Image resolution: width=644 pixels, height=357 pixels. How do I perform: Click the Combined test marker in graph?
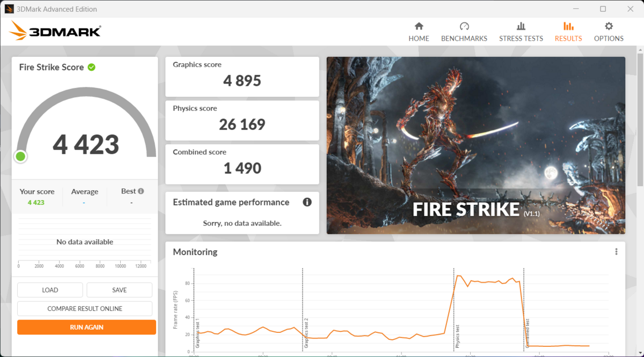click(527, 333)
